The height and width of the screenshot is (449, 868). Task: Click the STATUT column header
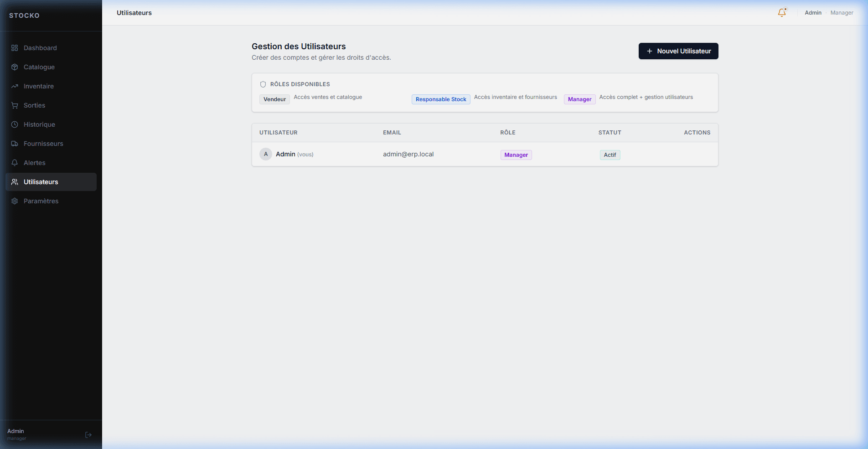[610, 133]
